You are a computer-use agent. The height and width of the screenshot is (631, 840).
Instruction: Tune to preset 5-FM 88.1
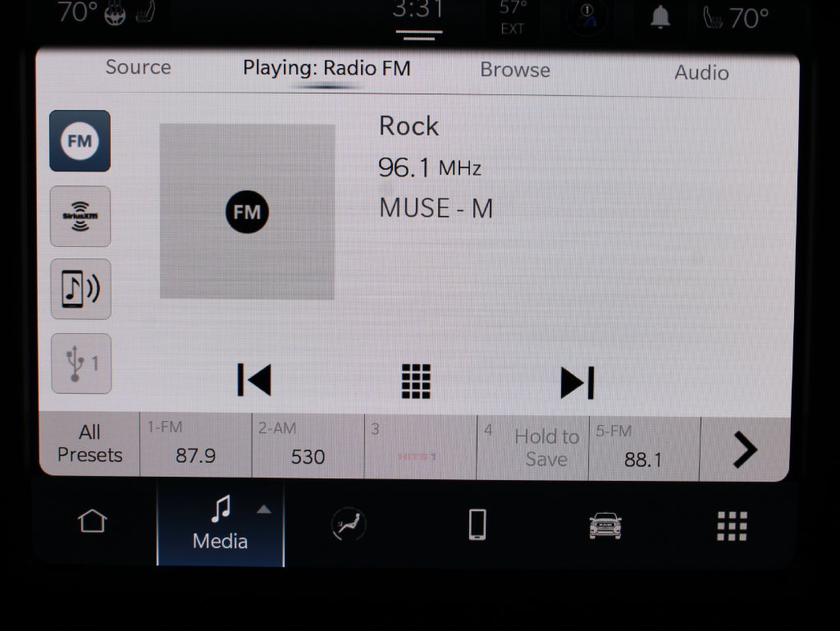pos(645,449)
